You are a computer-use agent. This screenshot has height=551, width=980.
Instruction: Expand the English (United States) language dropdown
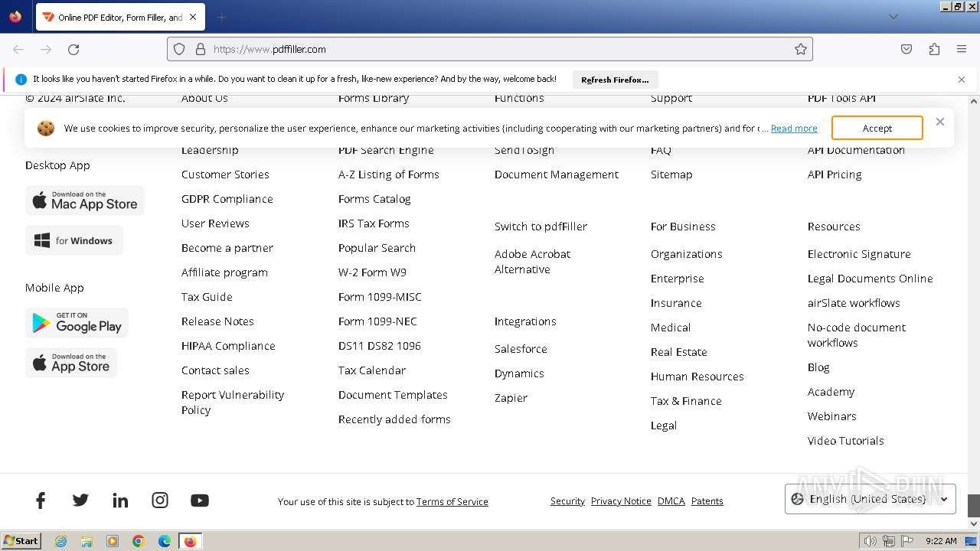[x=871, y=499]
